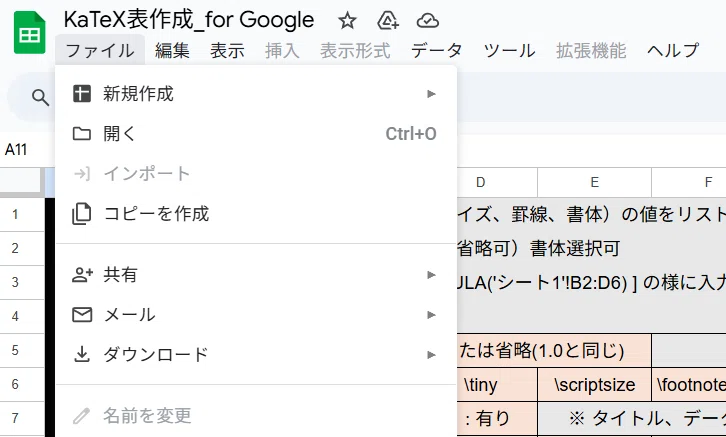
Task: Expand the 新規作成 submenu arrow
Action: pyautogui.click(x=431, y=94)
